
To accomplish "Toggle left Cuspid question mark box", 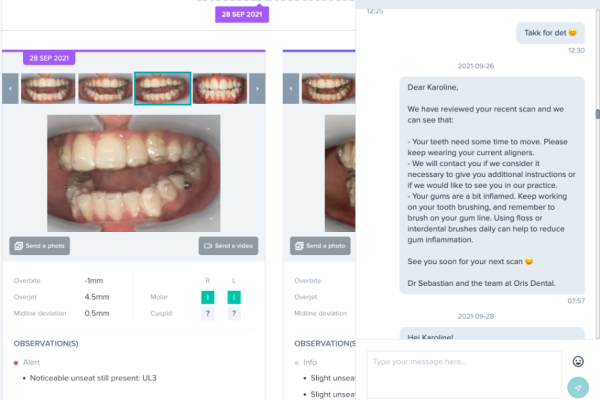I will pyautogui.click(x=234, y=313).
